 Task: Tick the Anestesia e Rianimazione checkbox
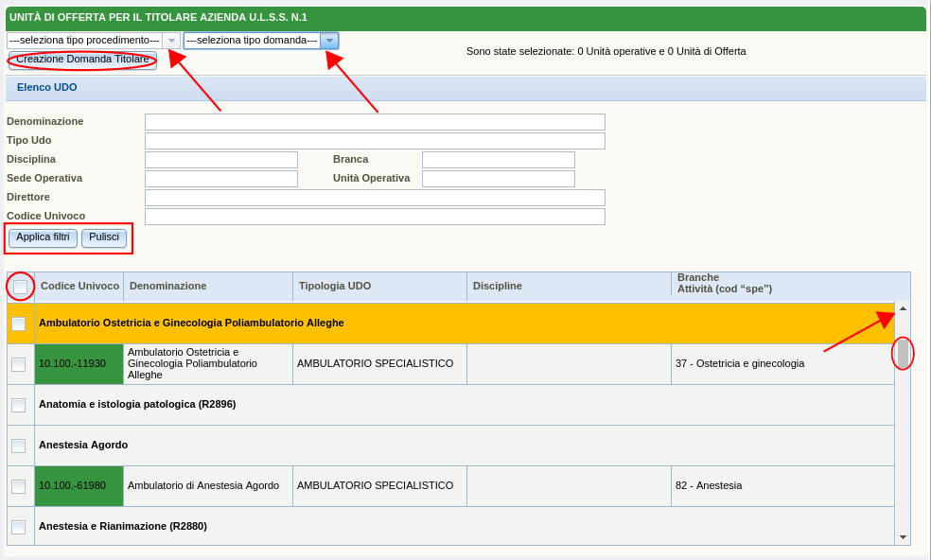click(19, 527)
